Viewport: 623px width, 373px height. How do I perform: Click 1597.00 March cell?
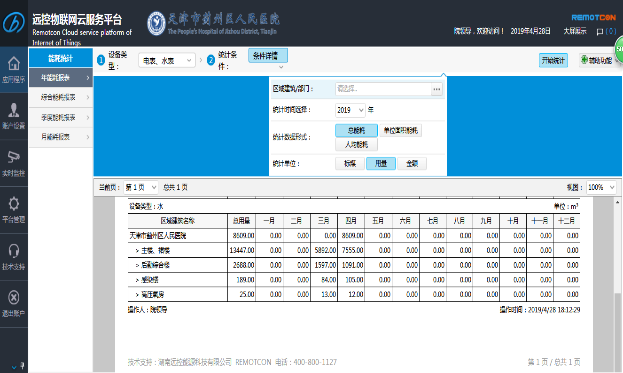pos(325,265)
